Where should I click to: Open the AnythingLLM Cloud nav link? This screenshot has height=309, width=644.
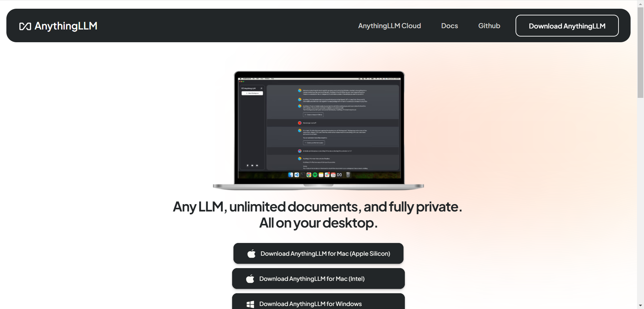coord(389,26)
